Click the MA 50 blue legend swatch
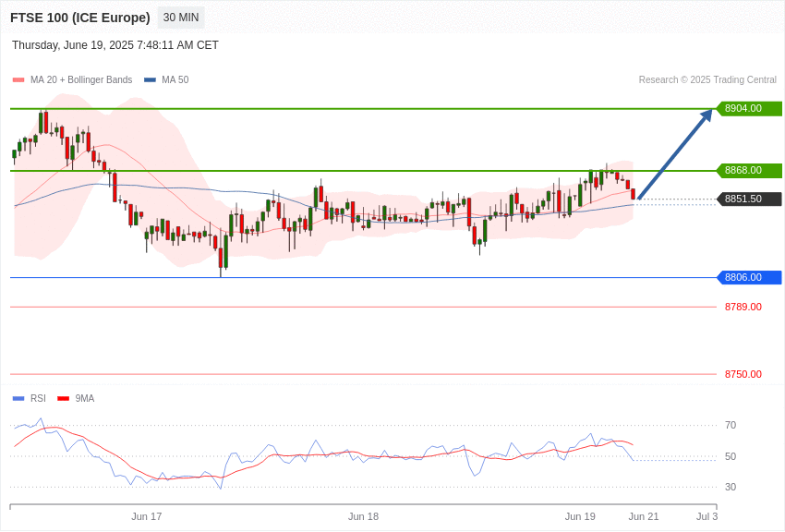This screenshot has width=785, height=532. tap(150, 79)
